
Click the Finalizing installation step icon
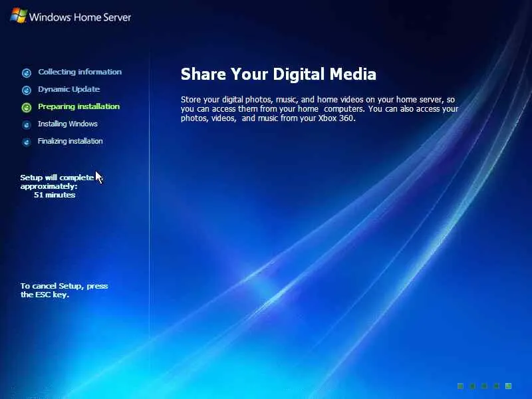pos(27,142)
